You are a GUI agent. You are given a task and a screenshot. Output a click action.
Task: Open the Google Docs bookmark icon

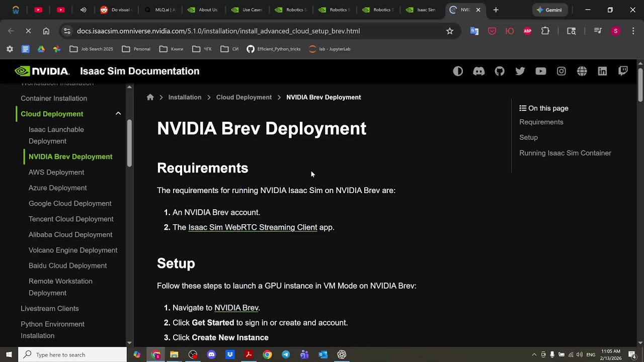(x=25, y=49)
